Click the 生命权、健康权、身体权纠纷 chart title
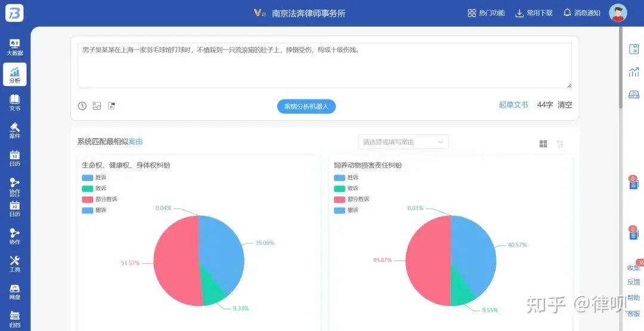 [126, 166]
